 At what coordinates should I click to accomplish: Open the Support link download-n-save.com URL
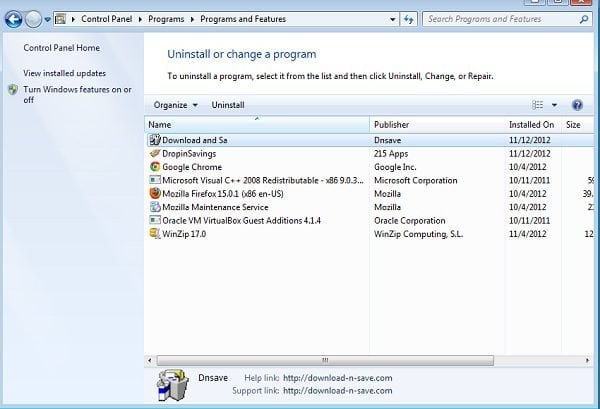tap(338, 391)
